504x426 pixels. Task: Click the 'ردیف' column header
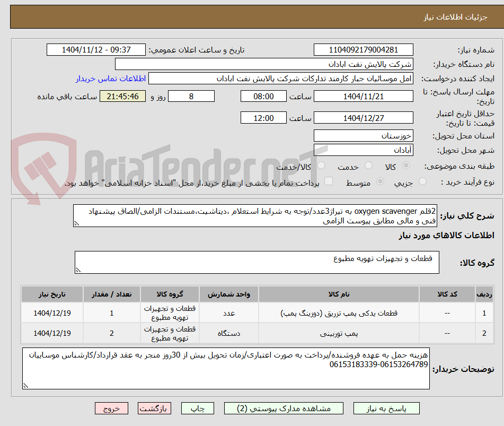point(484,294)
